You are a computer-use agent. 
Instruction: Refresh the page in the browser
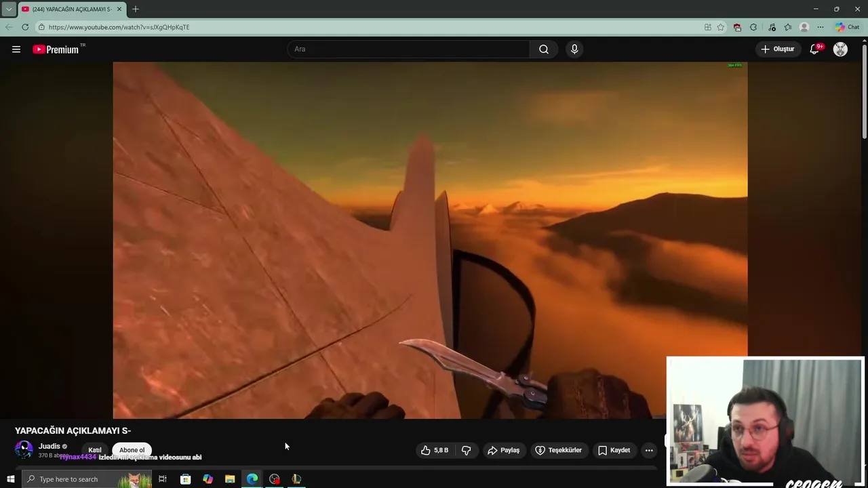(x=25, y=27)
